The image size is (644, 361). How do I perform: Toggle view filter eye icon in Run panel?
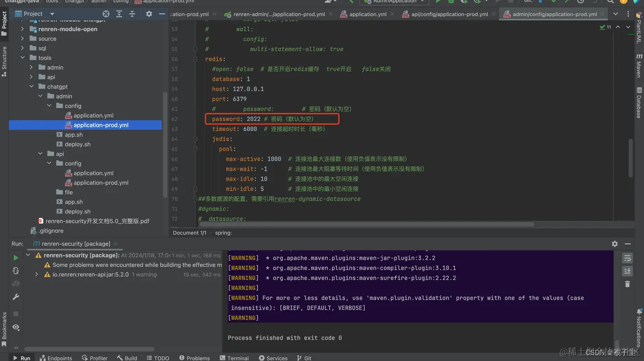[x=16, y=327]
